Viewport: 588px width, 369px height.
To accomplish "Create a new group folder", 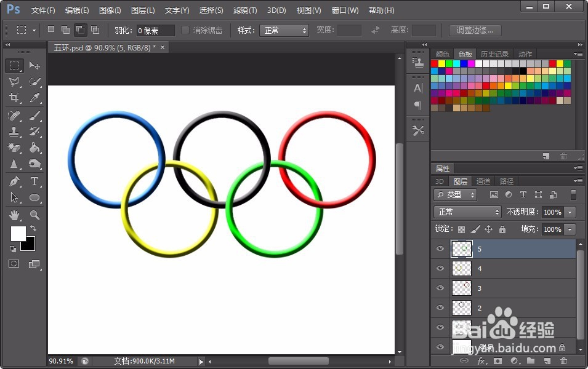I will (530, 361).
